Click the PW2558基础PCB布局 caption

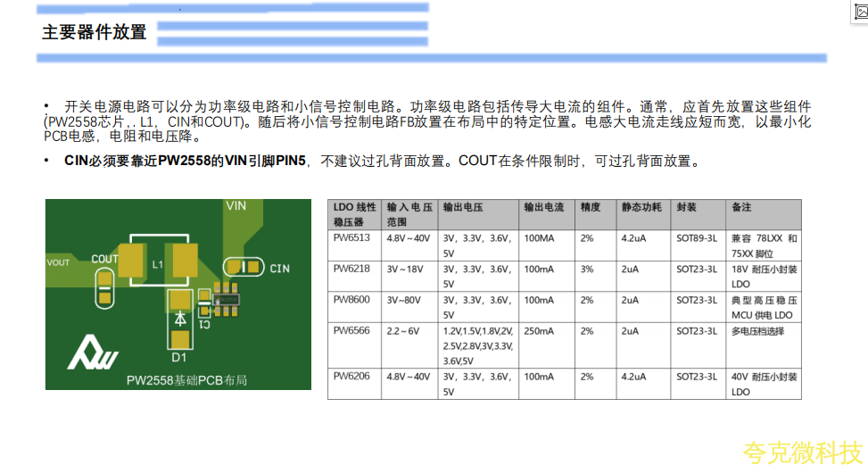coord(186,380)
